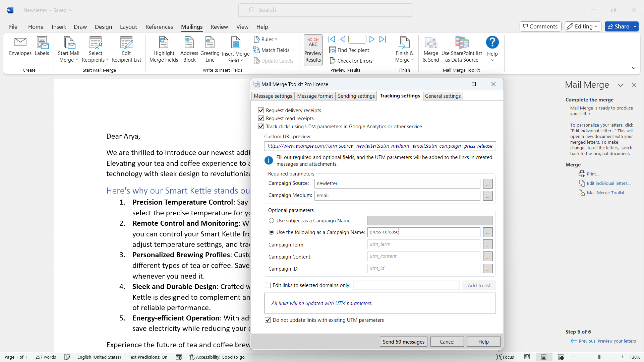
Task: Open the Rules dropdown
Action: coord(266,39)
